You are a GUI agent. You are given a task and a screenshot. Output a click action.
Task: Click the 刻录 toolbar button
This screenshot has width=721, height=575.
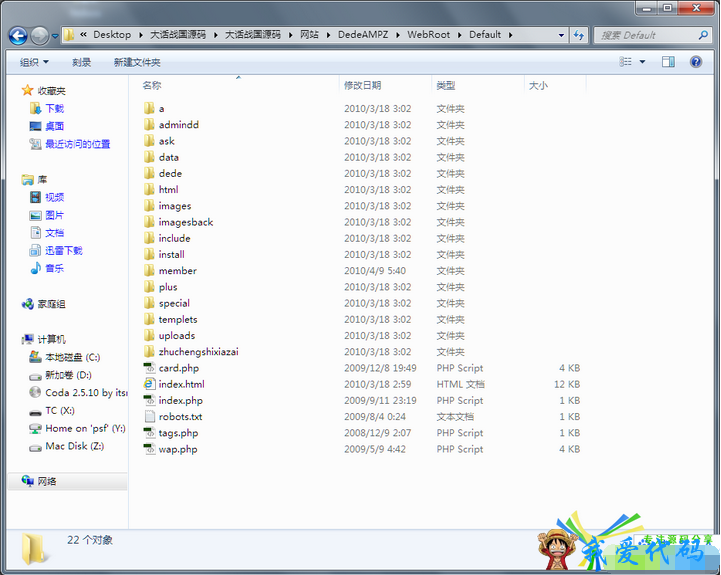81,62
